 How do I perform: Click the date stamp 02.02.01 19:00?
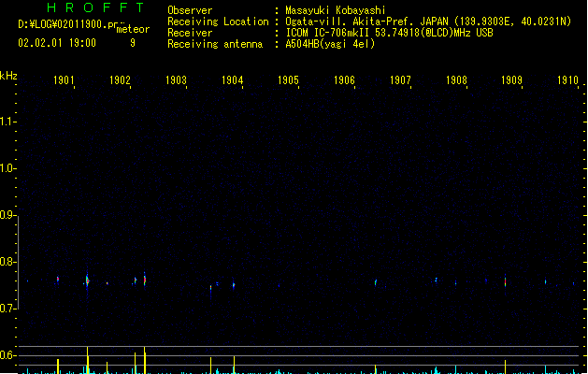57,43
